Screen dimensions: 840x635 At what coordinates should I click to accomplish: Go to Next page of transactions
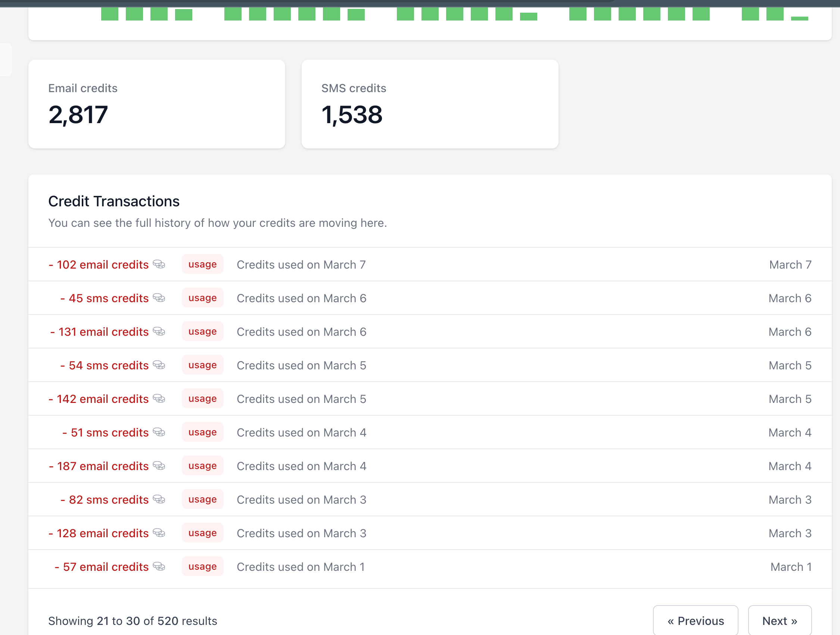coord(780,620)
